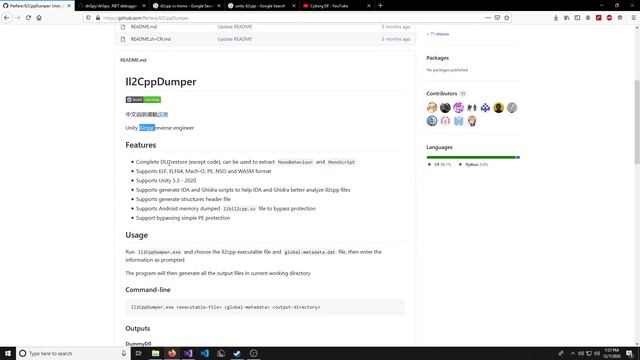Viewport: 640px width, 360px height.
Task: Open the gray last first-row contributor avatar
Action: [512, 107]
